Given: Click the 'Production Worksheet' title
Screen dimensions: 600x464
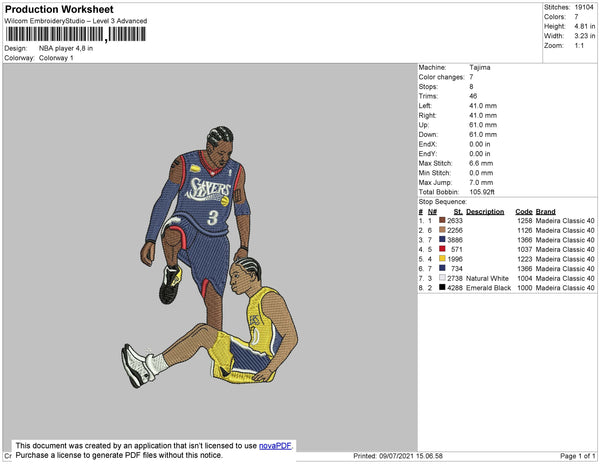Looking at the screenshot, I should coord(59,10).
